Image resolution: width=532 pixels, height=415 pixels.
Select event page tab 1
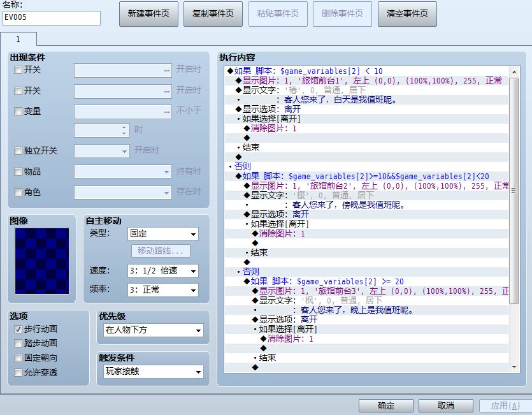18,40
